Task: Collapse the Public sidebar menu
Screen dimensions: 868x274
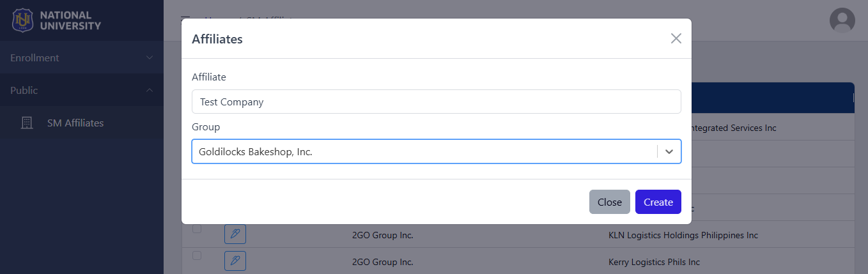Action: (x=82, y=90)
